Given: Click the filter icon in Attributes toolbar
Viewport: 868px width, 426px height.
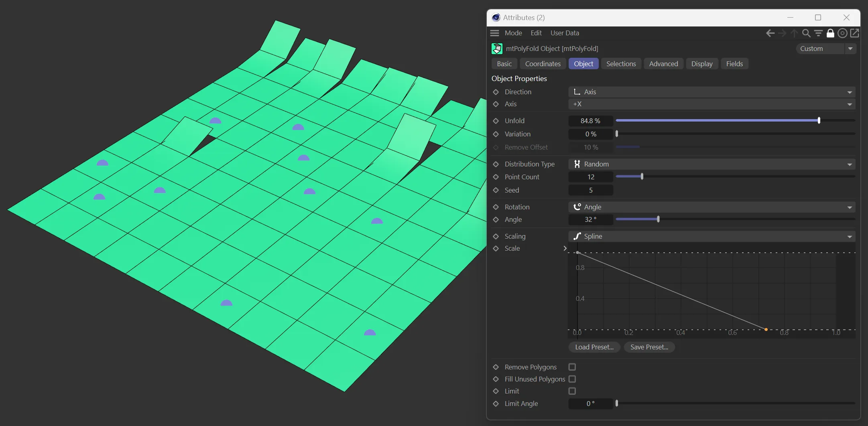Looking at the screenshot, I should tap(818, 33).
